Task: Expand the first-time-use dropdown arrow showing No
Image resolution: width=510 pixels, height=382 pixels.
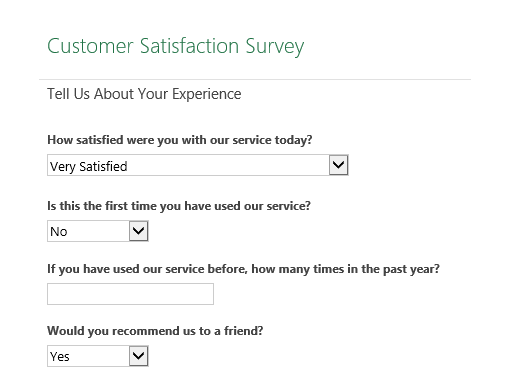Action: 138,231
